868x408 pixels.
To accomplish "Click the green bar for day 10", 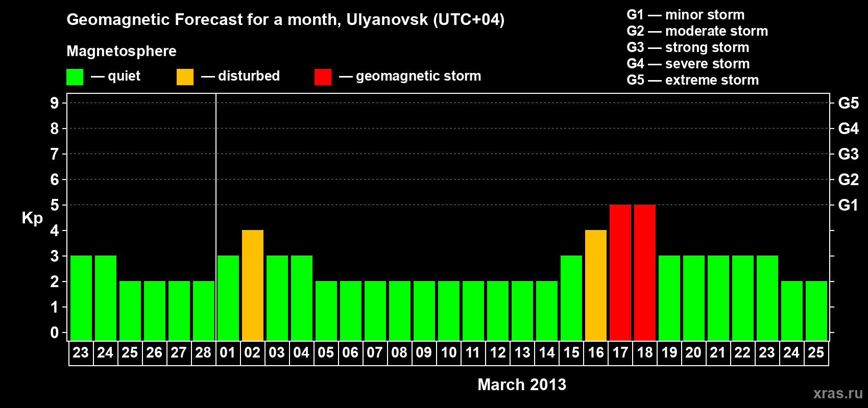I will (x=449, y=311).
